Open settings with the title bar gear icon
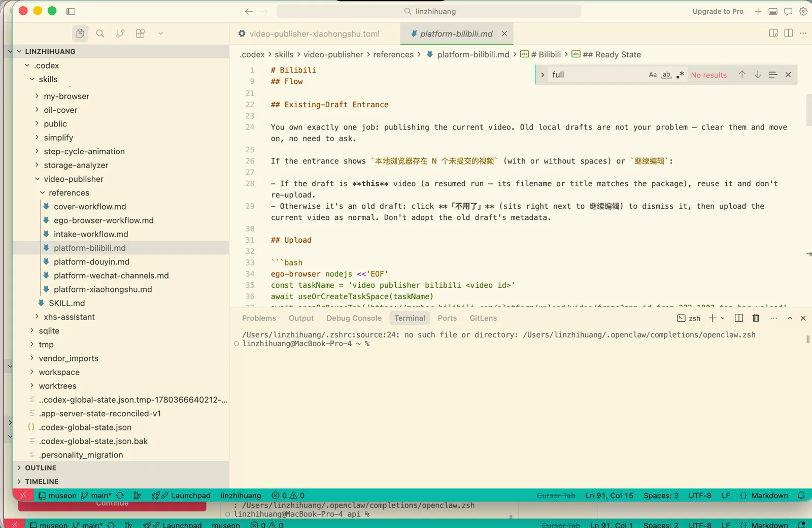This screenshot has height=528, width=812. pyautogui.click(x=803, y=11)
